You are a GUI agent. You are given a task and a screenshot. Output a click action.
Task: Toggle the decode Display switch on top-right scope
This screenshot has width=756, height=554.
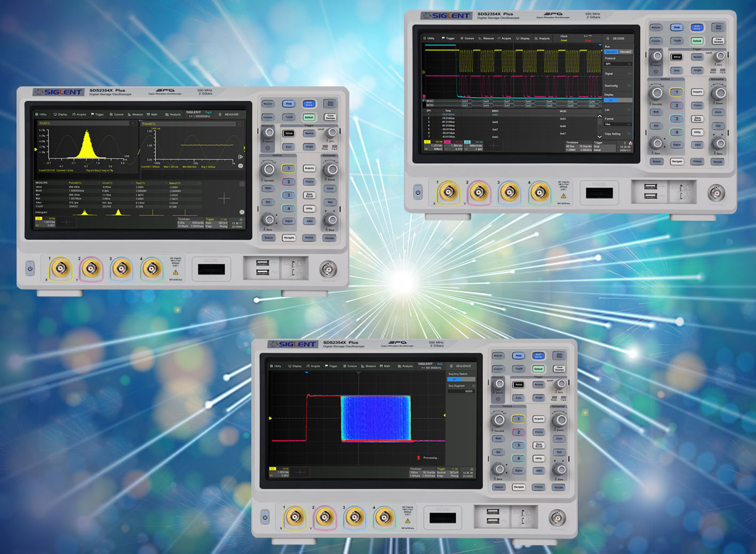pyautogui.click(x=618, y=100)
